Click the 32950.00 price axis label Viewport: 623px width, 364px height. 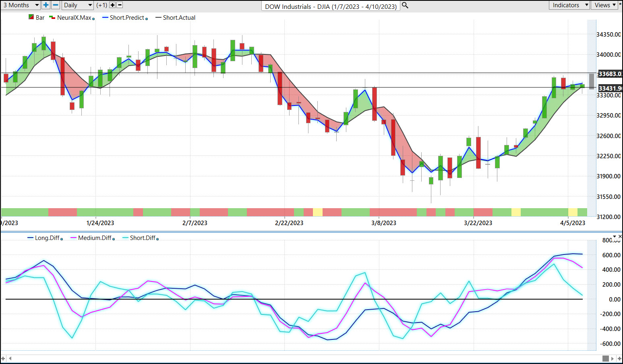(x=609, y=116)
